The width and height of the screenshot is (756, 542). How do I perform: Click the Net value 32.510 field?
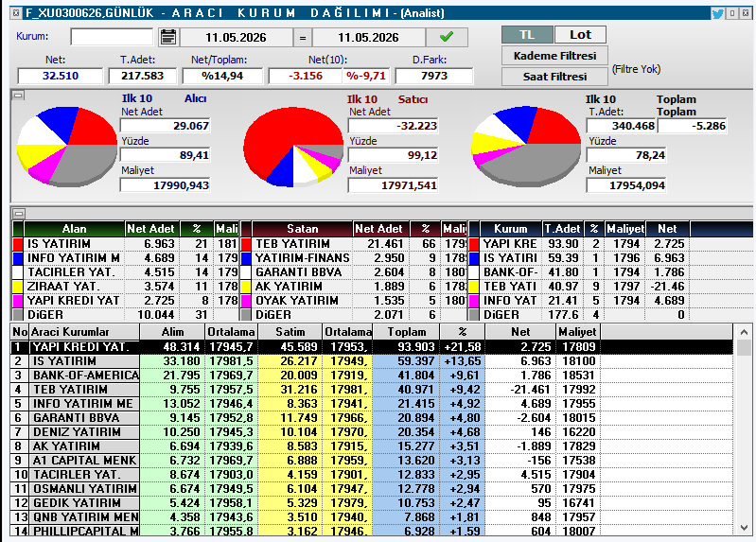coord(61,76)
